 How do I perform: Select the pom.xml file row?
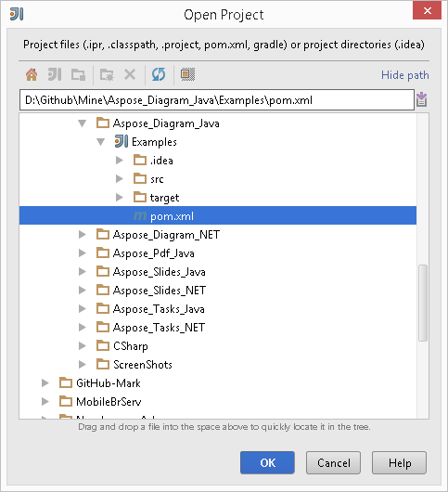[x=218, y=215]
